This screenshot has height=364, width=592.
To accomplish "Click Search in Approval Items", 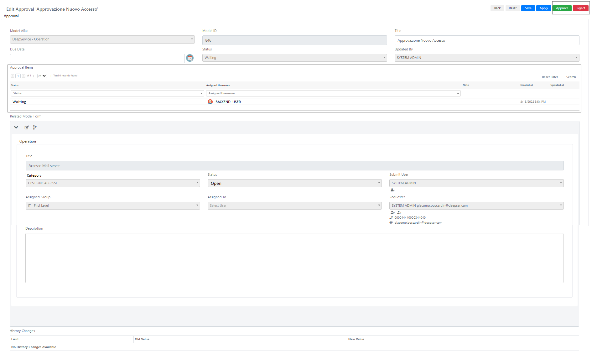I will click(571, 77).
